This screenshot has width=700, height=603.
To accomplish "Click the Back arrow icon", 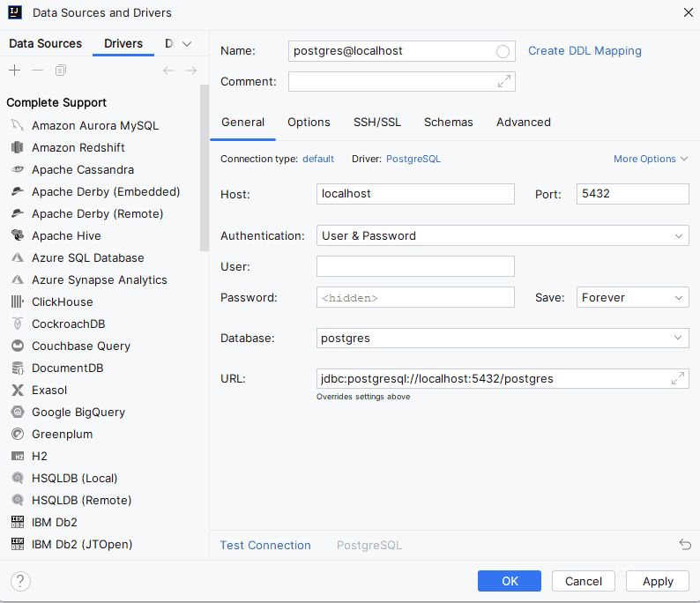I will tap(168, 71).
